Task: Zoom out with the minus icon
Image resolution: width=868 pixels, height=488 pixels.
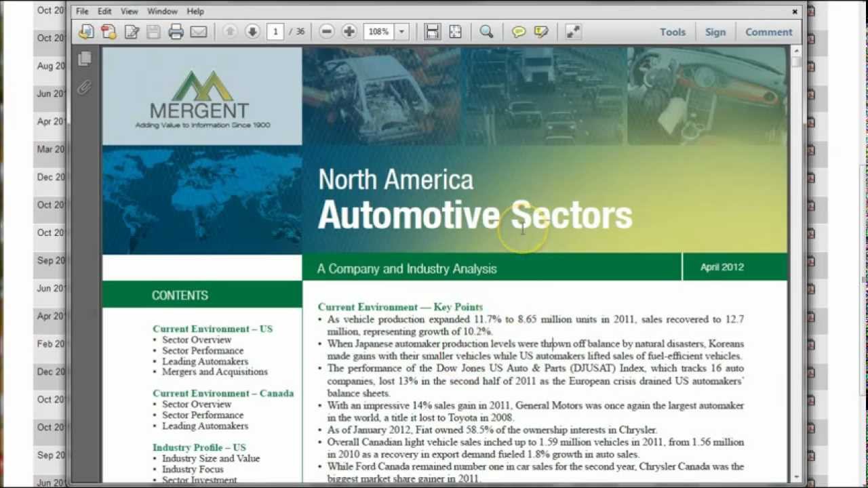Action: pyautogui.click(x=327, y=32)
